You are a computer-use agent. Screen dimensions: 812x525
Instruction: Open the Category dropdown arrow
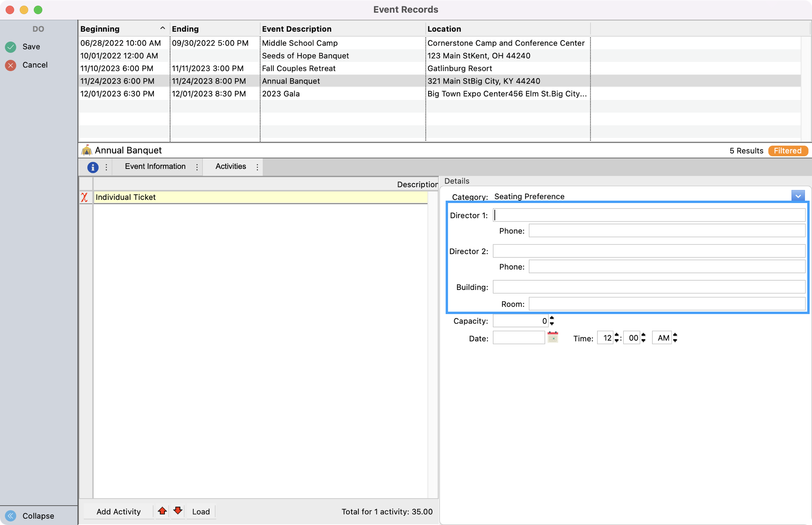(798, 196)
